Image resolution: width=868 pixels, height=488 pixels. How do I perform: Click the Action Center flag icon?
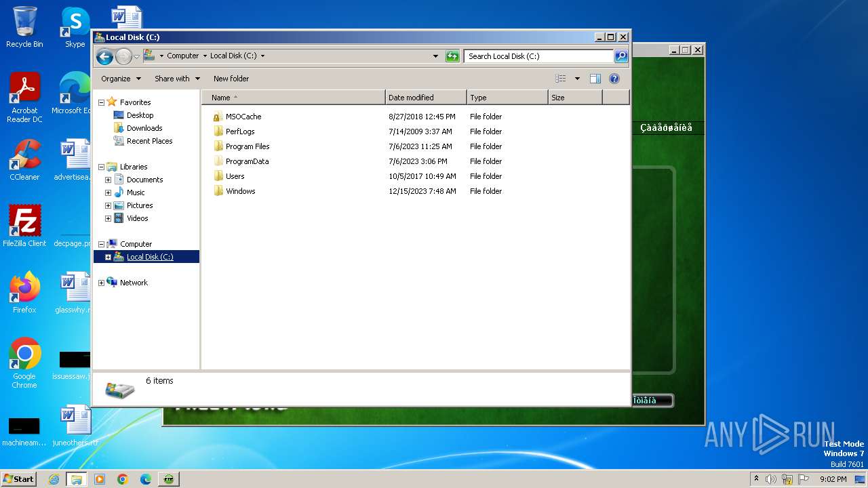coord(804,479)
